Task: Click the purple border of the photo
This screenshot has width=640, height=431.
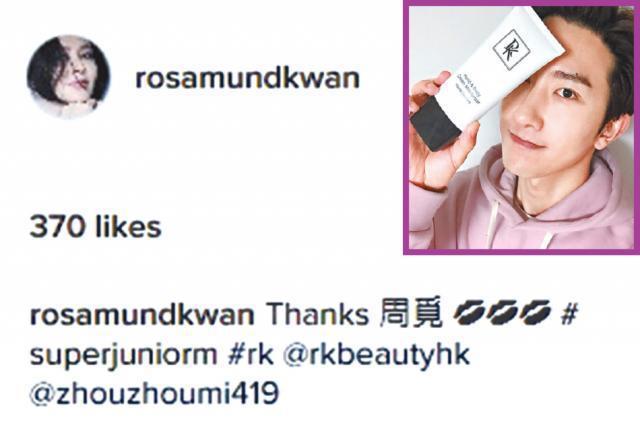Action: tap(406, 128)
